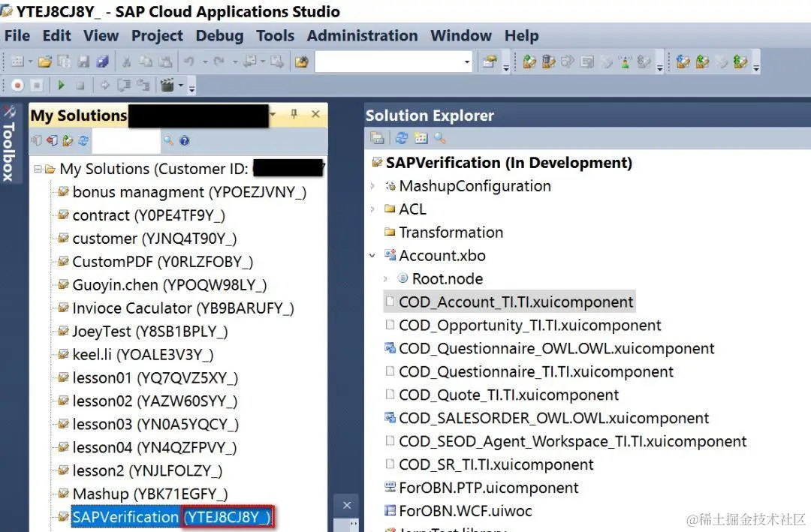
Task: Click the magnifier search icon in My Solutions
Action: pos(169,140)
